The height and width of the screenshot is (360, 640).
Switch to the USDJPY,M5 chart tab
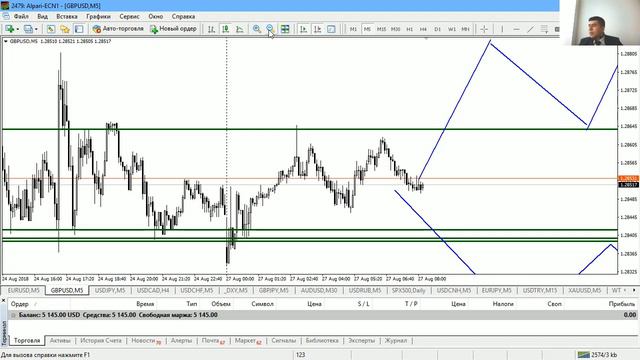(x=110, y=290)
